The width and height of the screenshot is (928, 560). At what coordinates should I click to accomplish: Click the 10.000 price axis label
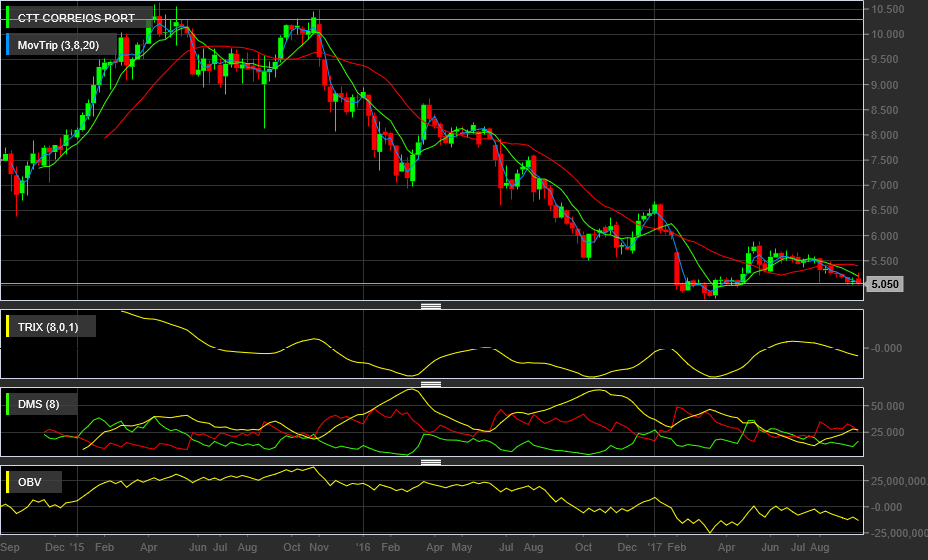(x=888, y=34)
